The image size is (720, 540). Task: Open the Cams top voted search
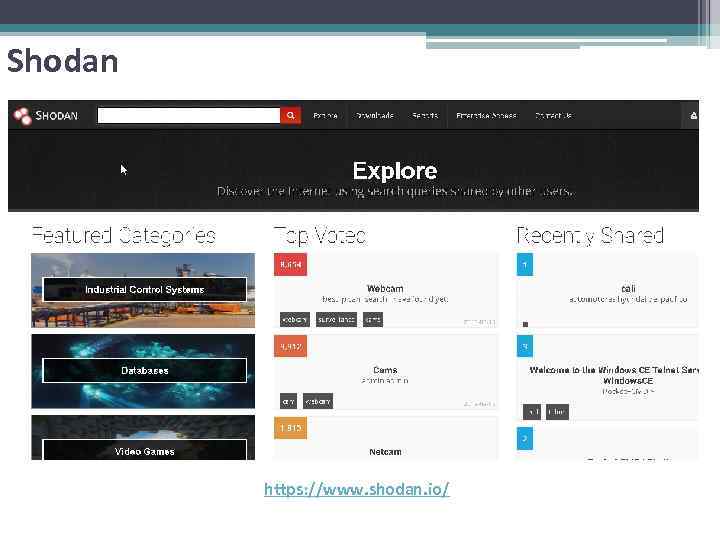click(385, 370)
